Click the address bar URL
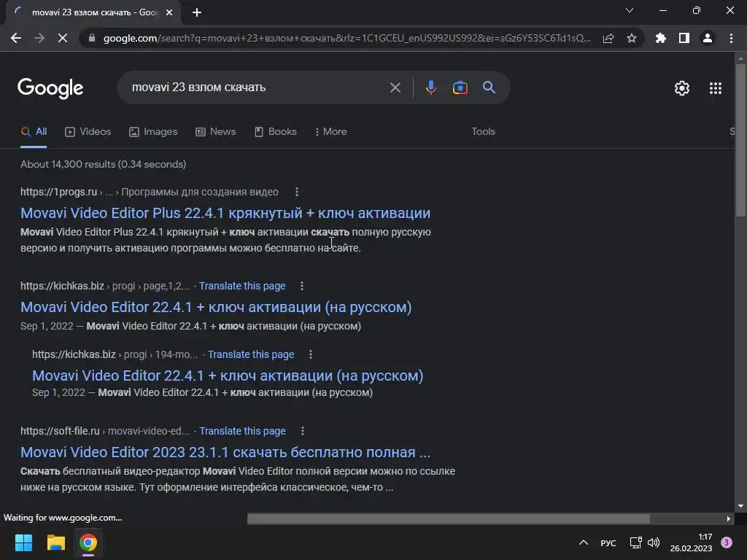 pyautogui.click(x=347, y=38)
